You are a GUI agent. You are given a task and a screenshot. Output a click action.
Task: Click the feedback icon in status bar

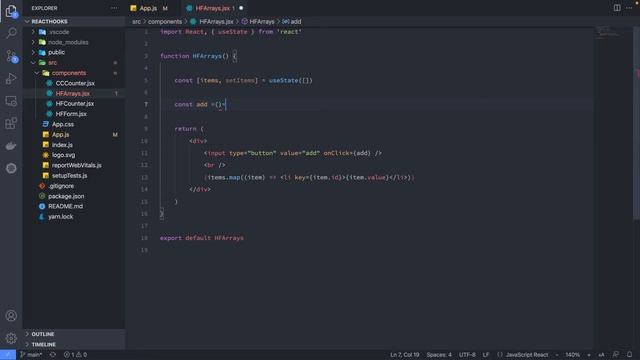(x=616, y=354)
